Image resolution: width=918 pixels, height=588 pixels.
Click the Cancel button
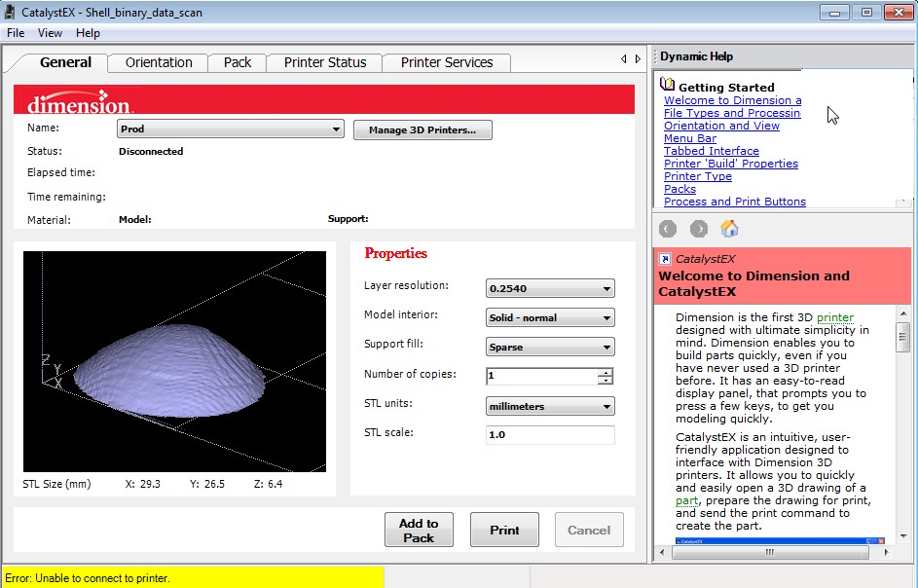589,530
